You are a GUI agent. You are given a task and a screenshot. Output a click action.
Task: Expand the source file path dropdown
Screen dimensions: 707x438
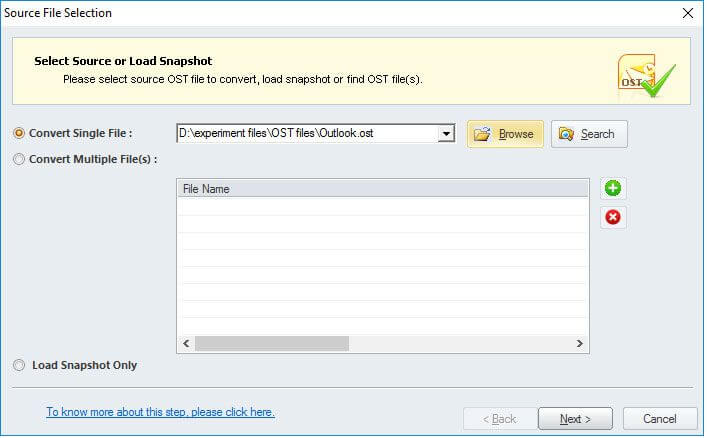[x=447, y=134]
